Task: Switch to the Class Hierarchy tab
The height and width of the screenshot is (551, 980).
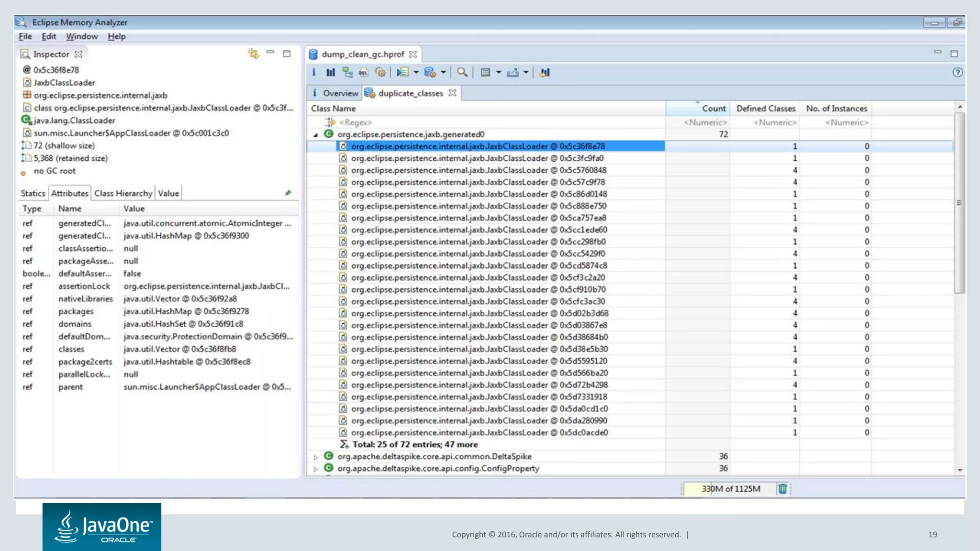Action: pos(123,193)
